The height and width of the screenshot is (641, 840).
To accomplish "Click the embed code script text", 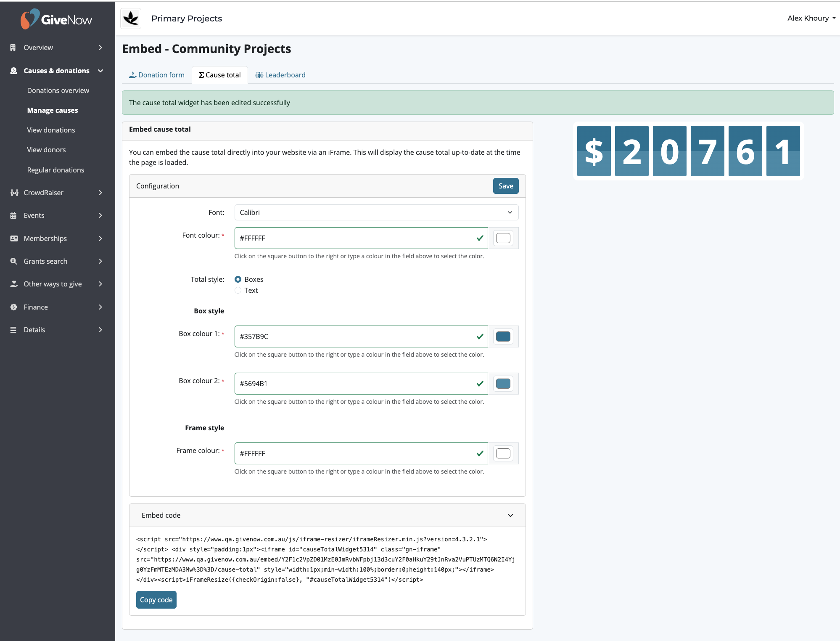I will [x=325, y=559].
